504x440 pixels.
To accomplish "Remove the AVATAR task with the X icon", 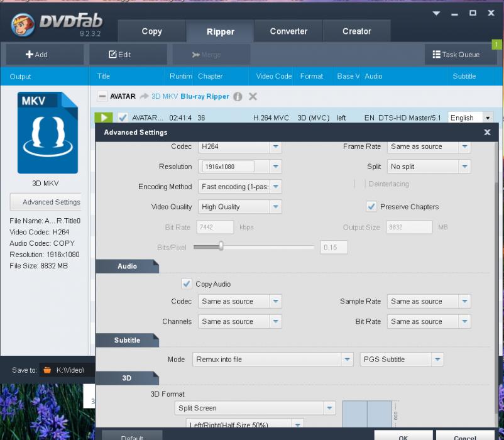I will point(253,97).
